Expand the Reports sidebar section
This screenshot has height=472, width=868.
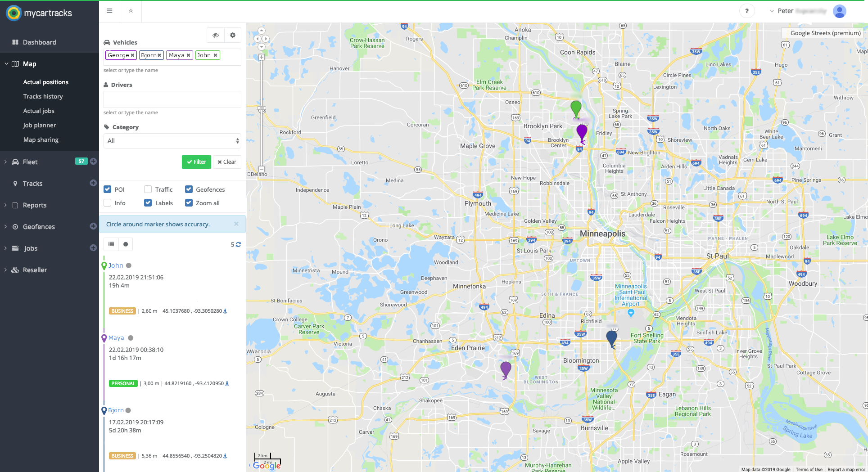point(35,205)
